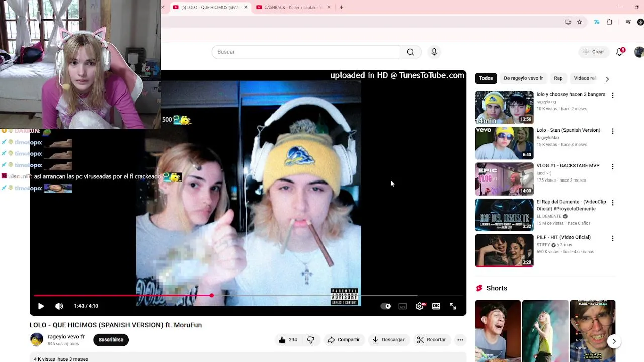The width and height of the screenshot is (644, 362).
Task: Open Lolo - Stan (Spanish Version) video thumbnail
Action: [504, 143]
